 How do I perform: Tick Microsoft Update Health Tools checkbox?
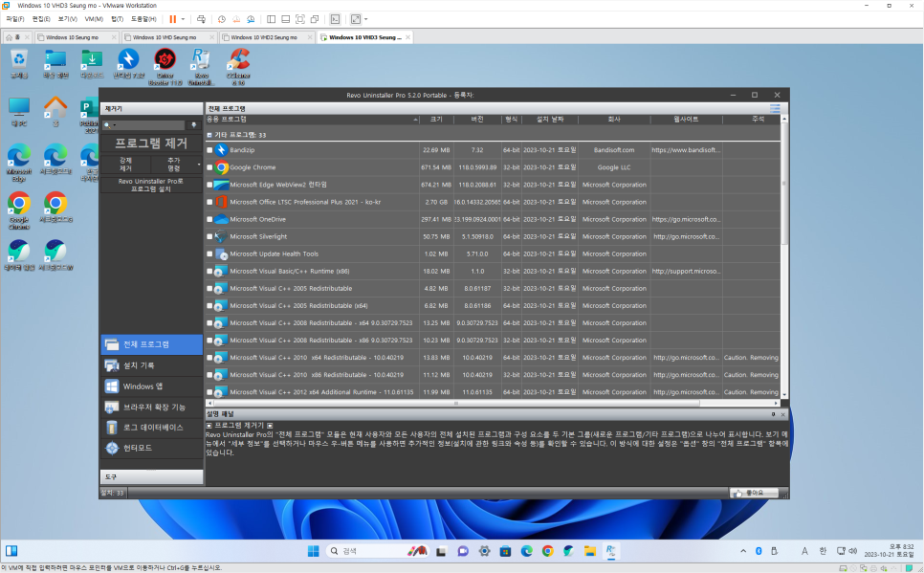coord(209,254)
